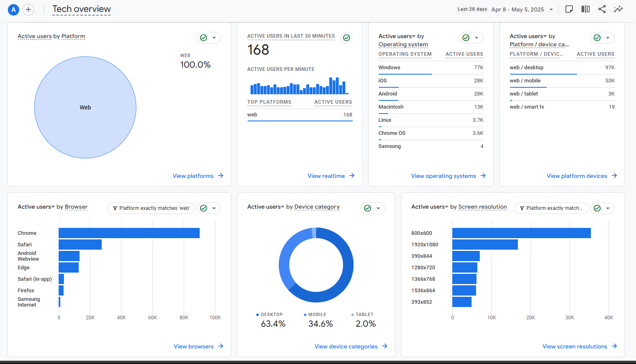Click the plus icon beside the avatar
Image resolution: width=636 pixels, height=364 pixels.
tap(28, 9)
